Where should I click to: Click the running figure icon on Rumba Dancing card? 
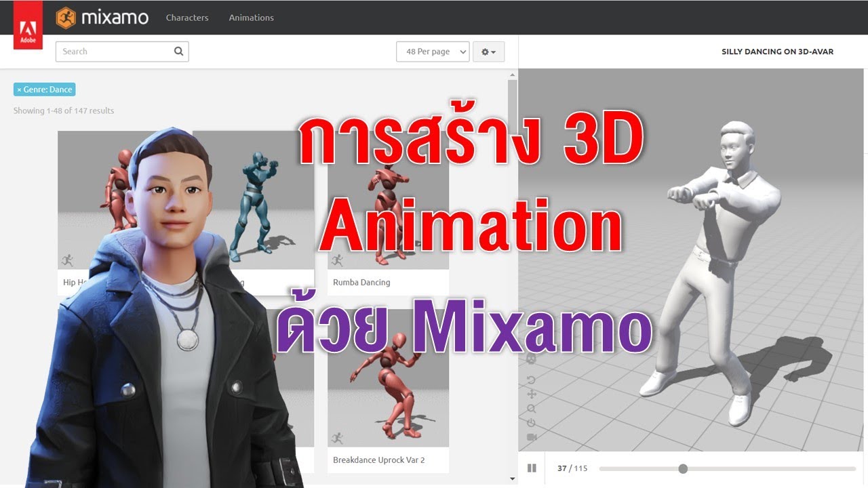click(338, 260)
